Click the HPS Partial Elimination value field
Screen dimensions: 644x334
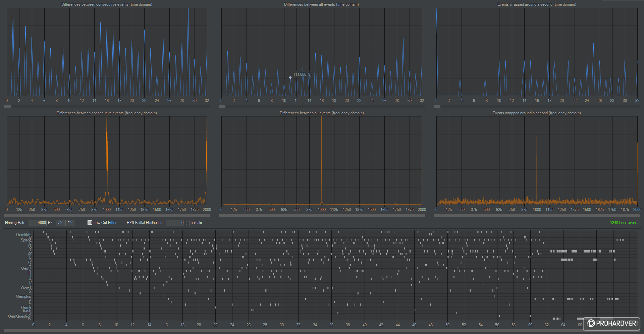pyautogui.click(x=175, y=223)
